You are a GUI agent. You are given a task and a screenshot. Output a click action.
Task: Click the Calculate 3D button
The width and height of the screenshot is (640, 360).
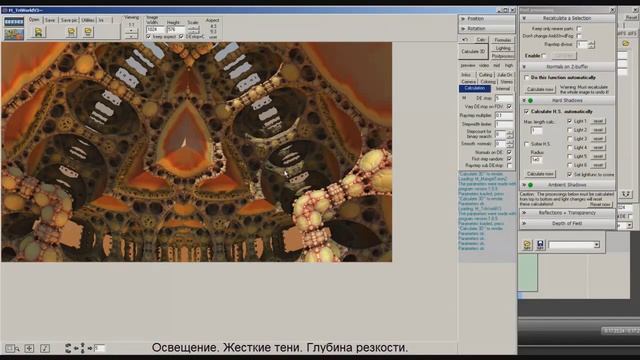473,51
